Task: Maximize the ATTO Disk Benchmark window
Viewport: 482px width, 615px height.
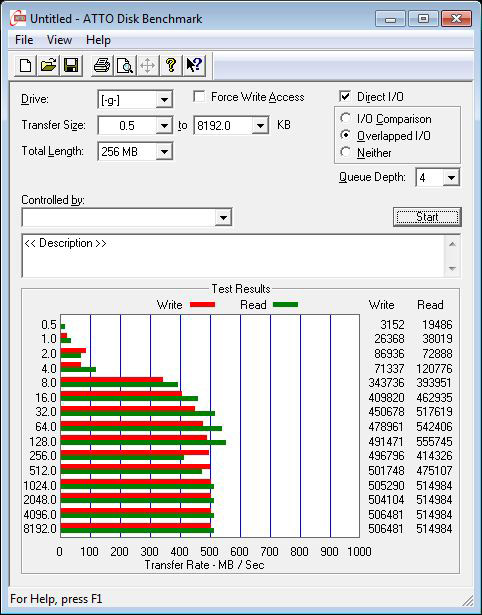Action: pyautogui.click(x=423, y=18)
